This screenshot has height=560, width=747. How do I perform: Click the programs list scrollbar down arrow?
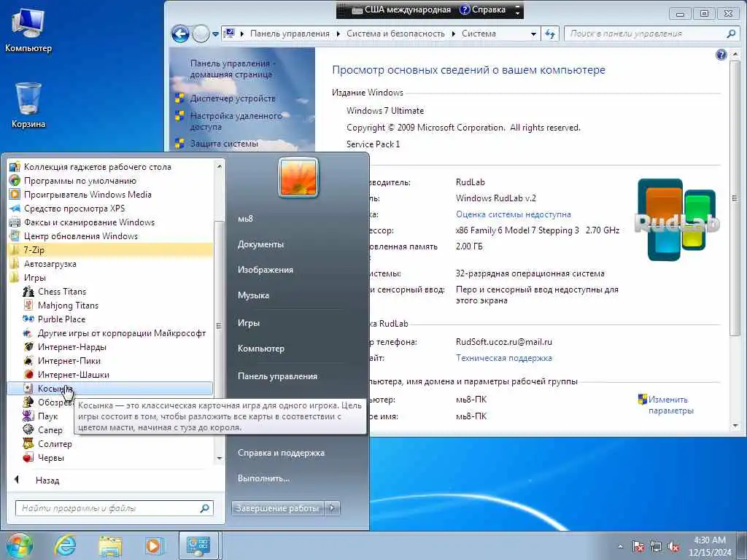pyautogui.click(x=219, y=458)
